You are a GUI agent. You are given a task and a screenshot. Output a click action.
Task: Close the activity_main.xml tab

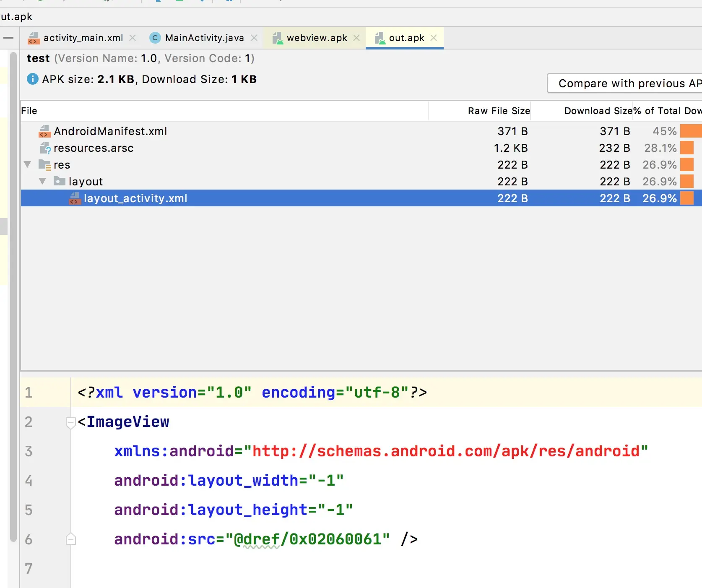point(133,38)
